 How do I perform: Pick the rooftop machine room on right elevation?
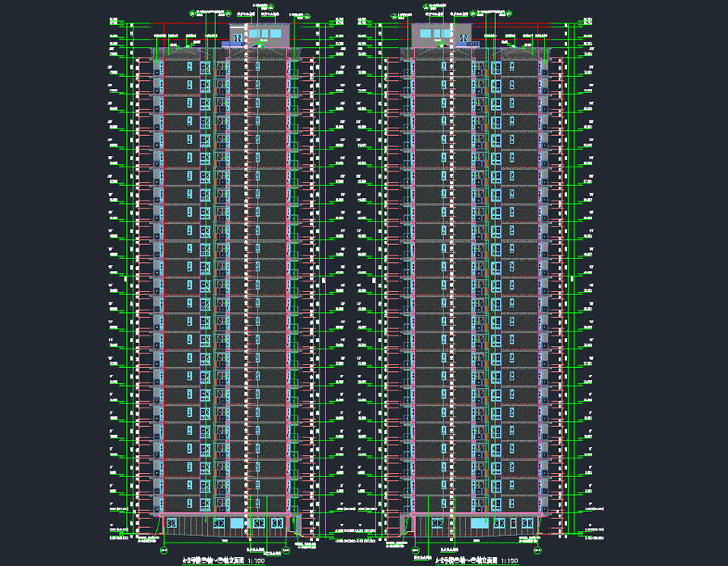(441, 36)
